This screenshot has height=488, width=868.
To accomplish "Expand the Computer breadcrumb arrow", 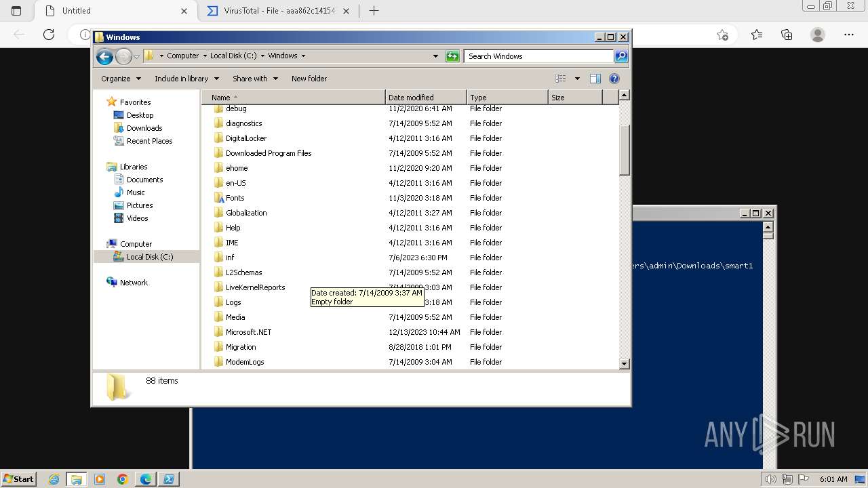I will [x=205, y=56].
